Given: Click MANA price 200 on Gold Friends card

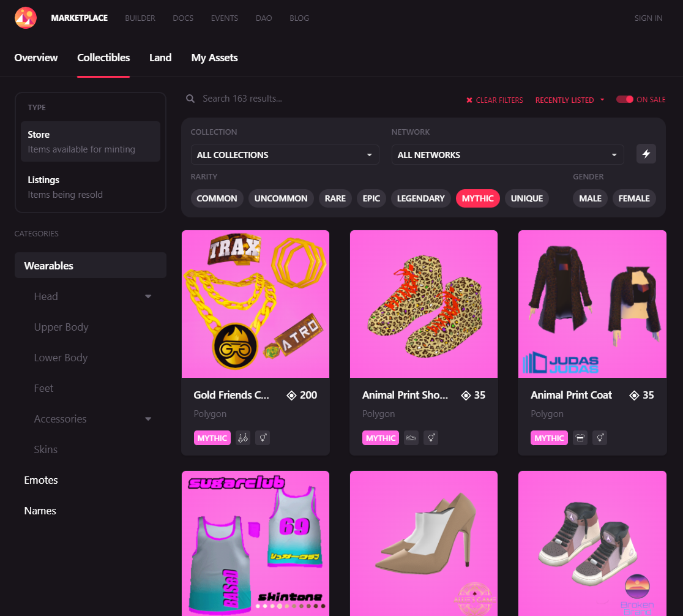Looking at the screenshot, I should [302, 395].
